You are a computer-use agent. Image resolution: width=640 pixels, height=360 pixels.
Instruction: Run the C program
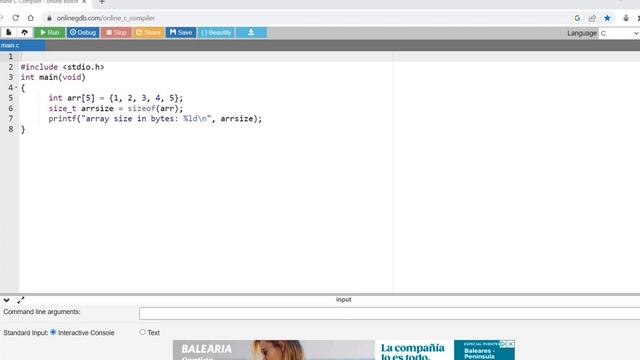[49, 32]
